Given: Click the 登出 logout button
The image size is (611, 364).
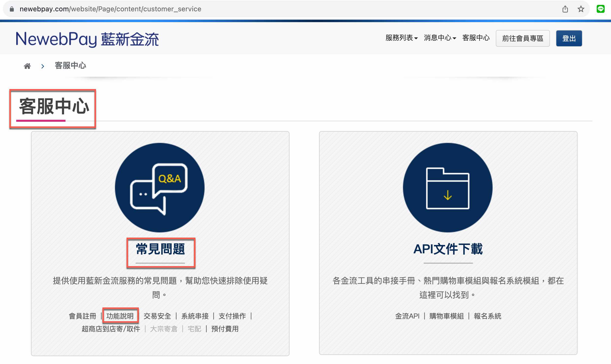Looking at the screenshot, I should pos(569,38).
